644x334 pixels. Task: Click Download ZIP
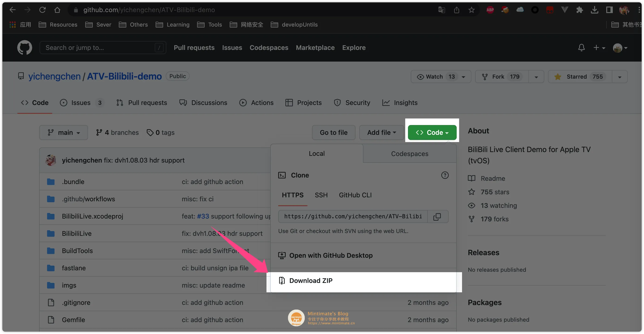point(363,281)
